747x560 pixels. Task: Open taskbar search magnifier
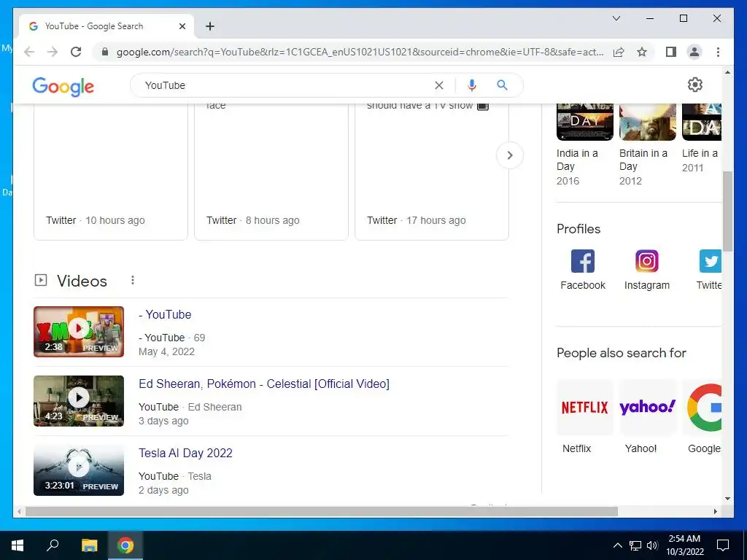(53, 545)
